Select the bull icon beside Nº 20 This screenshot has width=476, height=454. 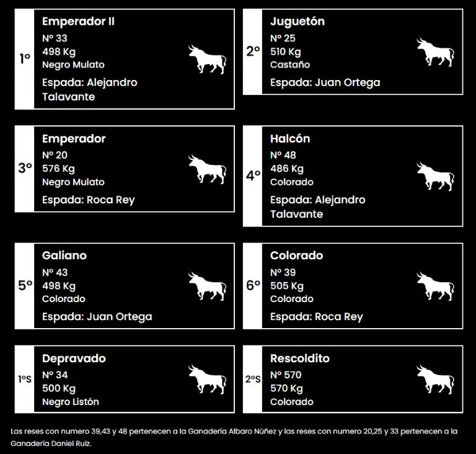click(x=207, y=169)
